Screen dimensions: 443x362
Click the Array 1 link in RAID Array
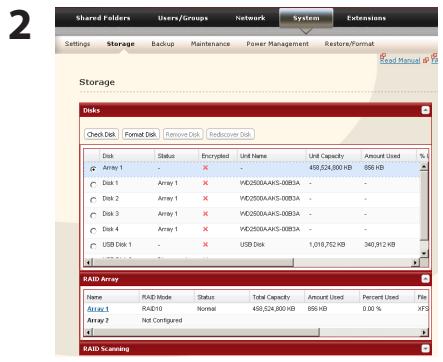pos(98,309)
